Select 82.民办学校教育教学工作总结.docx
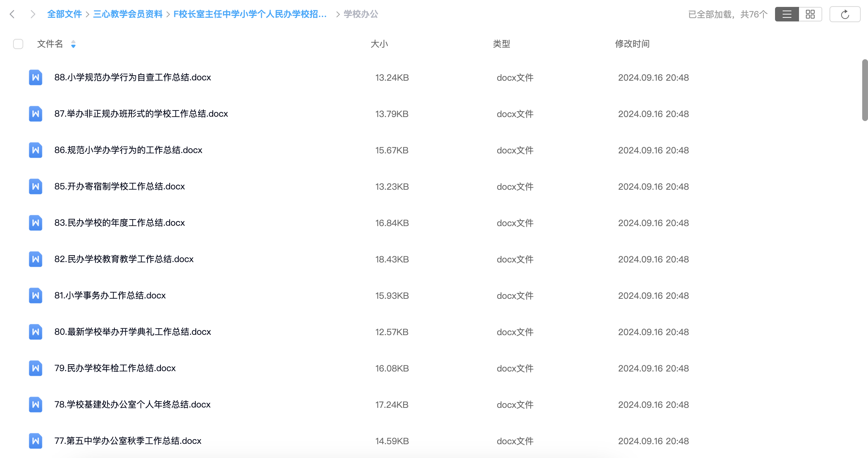The height and width of the screenshot is (458, 868). pos(124,259)
